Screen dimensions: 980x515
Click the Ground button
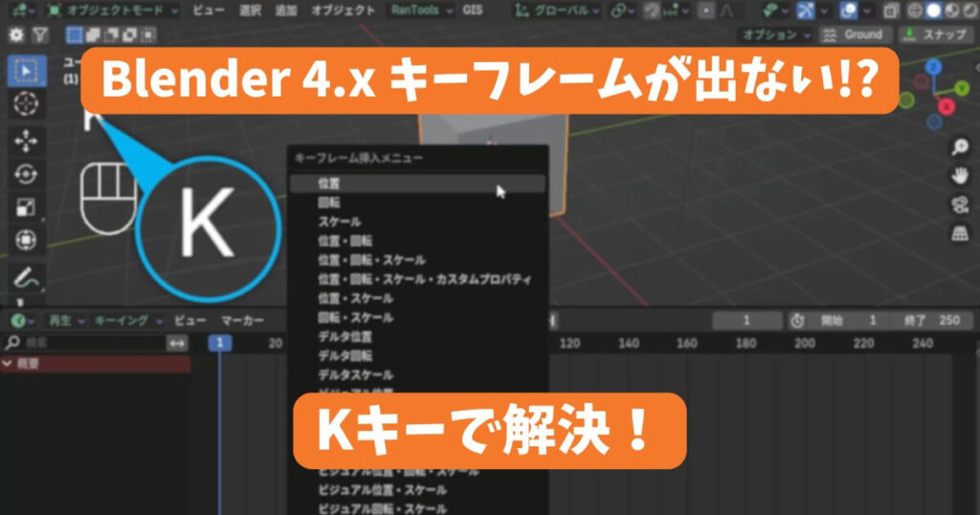(x=857, y=35)
